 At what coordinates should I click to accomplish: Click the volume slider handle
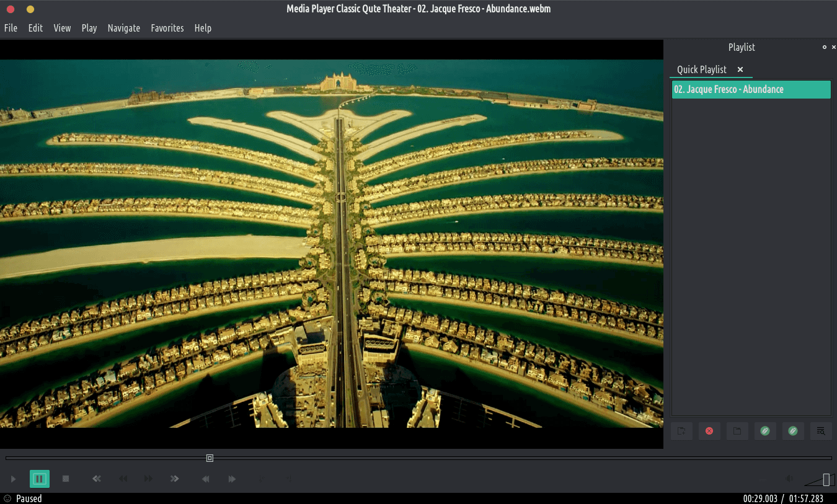(826, 479)
